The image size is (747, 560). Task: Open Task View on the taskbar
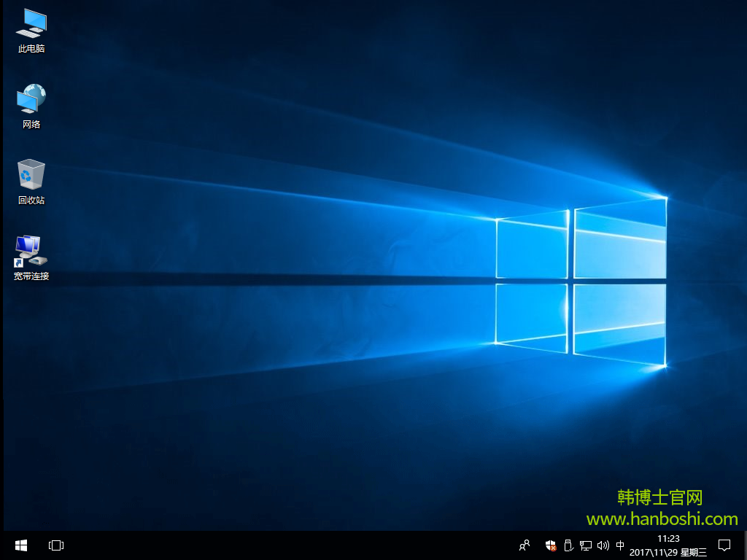coord(55,545)
